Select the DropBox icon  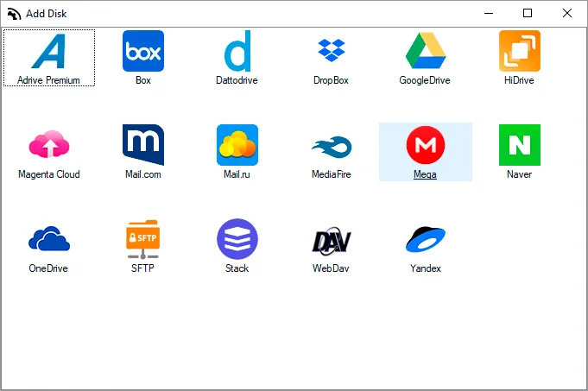point(331,50)
